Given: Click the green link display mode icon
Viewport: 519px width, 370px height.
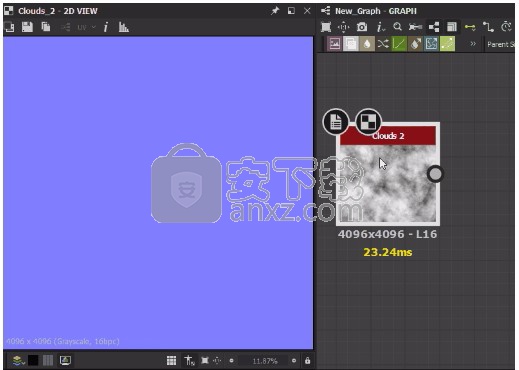Looking at the screenshot, I should coord(470,27).
